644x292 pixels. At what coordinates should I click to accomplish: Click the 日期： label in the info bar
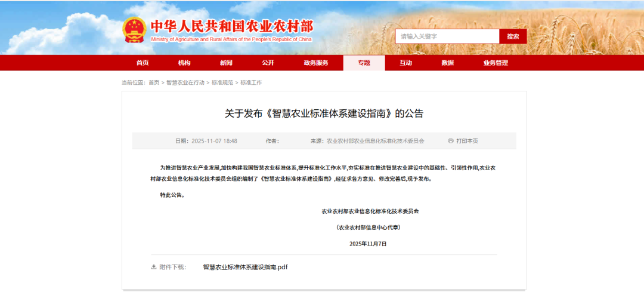click(x=182, y=141)
